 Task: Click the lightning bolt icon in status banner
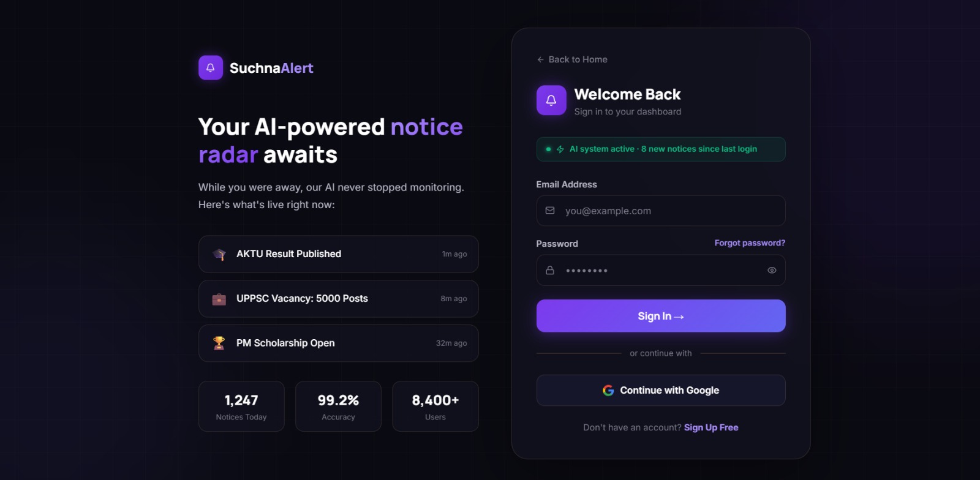point(560,149)
